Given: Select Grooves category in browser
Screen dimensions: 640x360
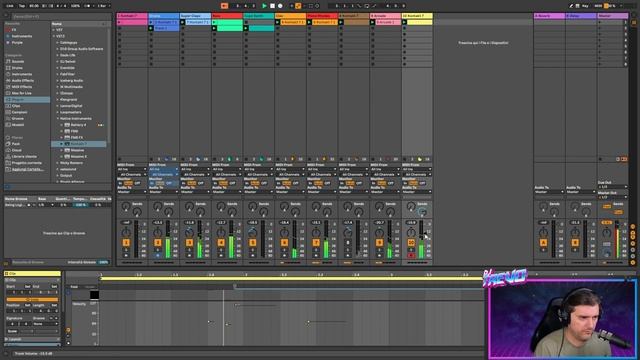Looking at the screenshot, I should coord(18,118).
